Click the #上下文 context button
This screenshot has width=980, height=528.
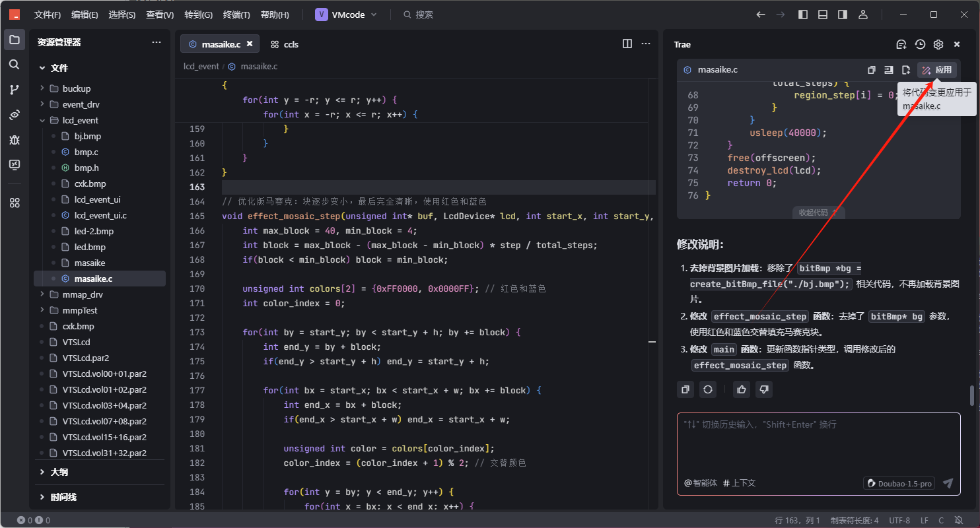[x=740, y=483]
